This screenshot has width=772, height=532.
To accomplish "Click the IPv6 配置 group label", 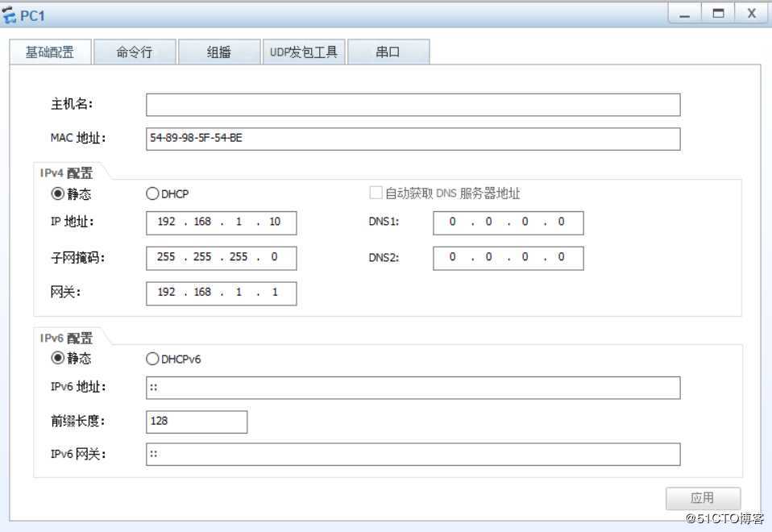I will (66, 338).
